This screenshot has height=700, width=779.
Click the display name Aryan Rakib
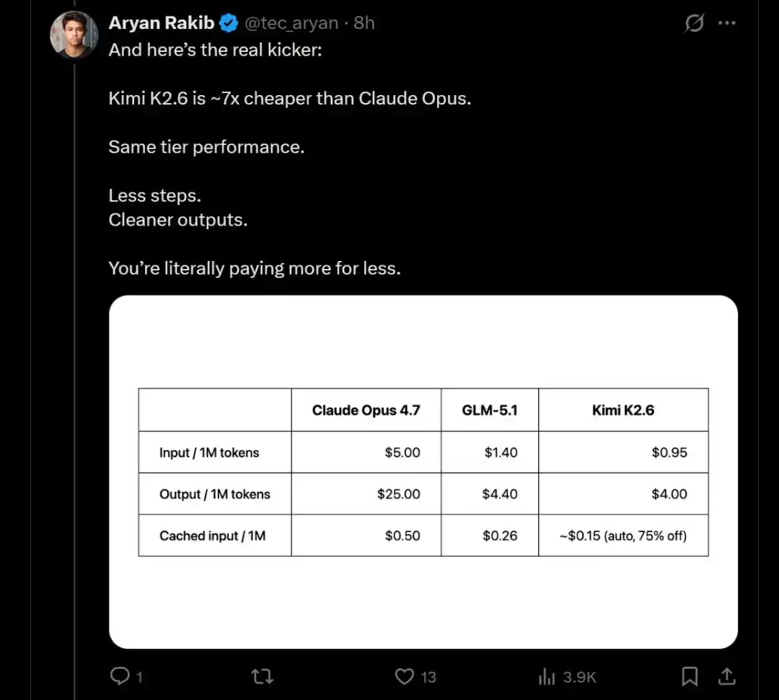tap(161, 23)
